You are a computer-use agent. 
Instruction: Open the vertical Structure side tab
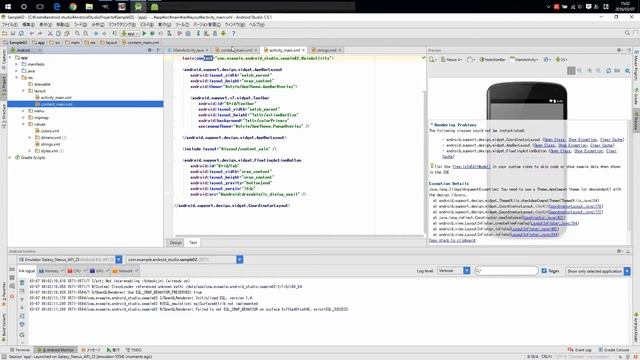point(4,115)
